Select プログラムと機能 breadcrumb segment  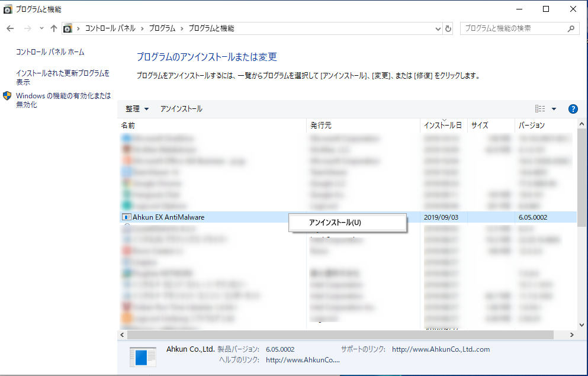(x=211, y=28)
